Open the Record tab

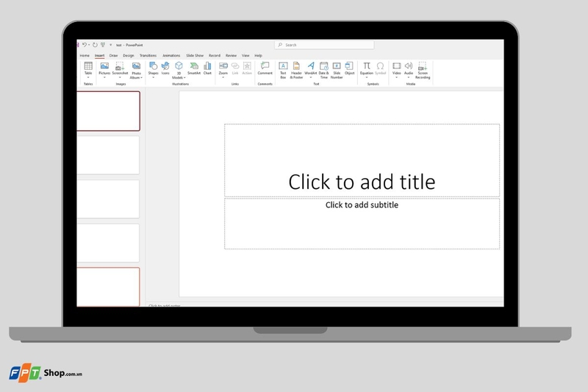click(x=215, y=55)
